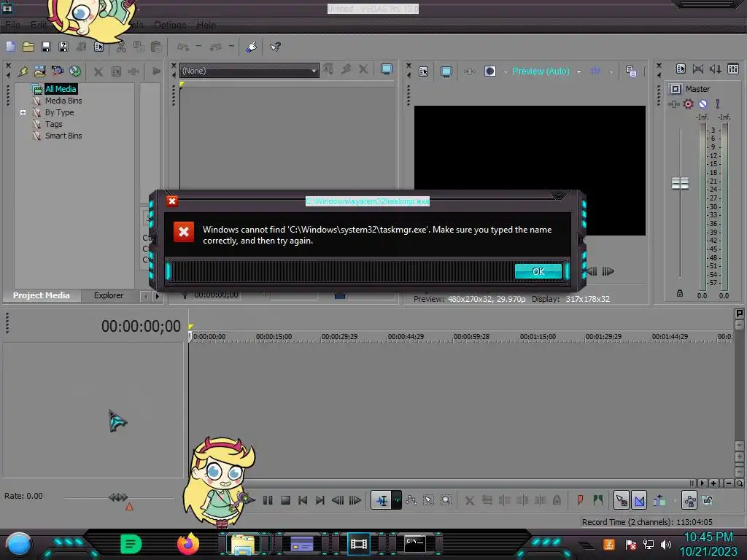Click the lightning bolt icon in Project Media
Viewport: 747px width, 560px height.
[x=23, y=71]
